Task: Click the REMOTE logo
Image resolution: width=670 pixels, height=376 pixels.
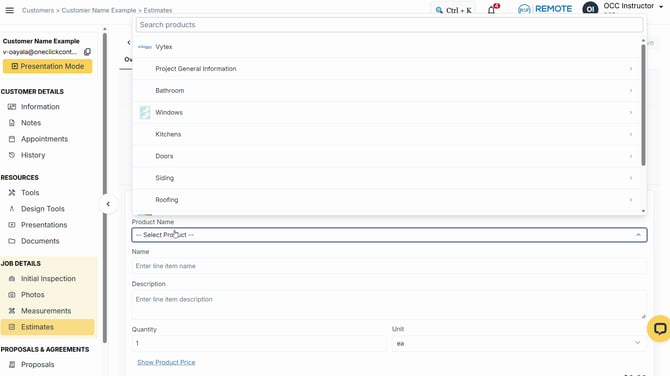Action: pos(545,9)
